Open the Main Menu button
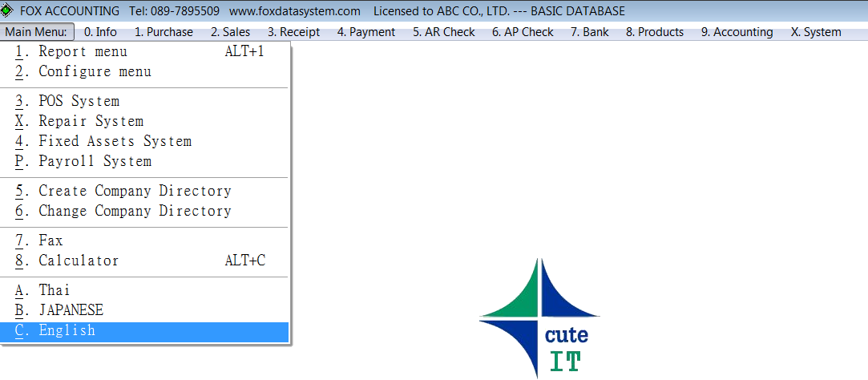 37,32
